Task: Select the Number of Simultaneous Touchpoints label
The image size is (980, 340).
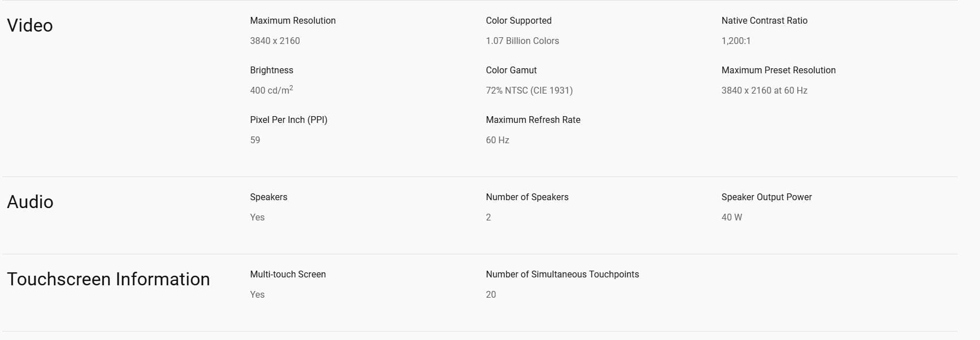Action: click(562, 274)
